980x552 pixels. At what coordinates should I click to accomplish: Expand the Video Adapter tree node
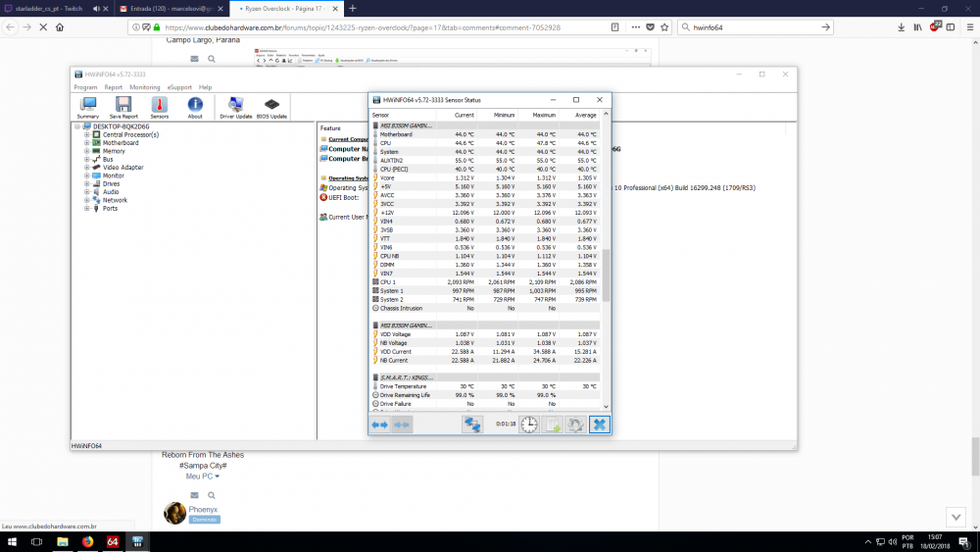[x=86, y=168]
